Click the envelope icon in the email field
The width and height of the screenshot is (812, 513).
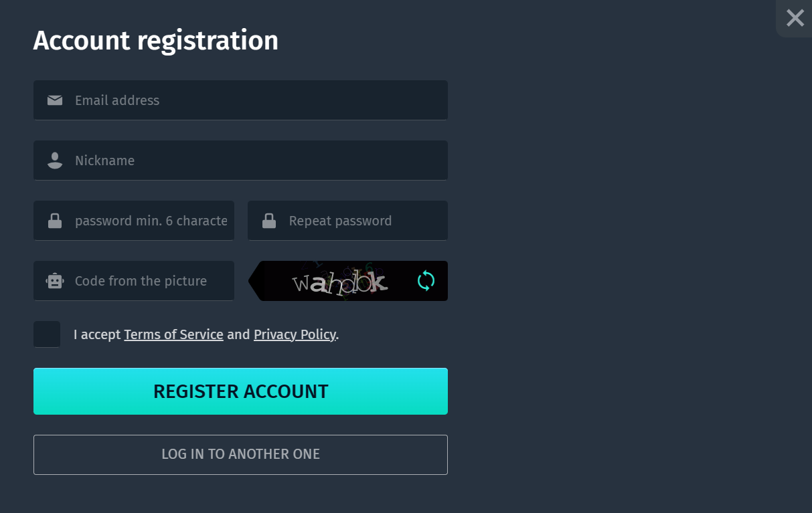(x=55, y=100)
